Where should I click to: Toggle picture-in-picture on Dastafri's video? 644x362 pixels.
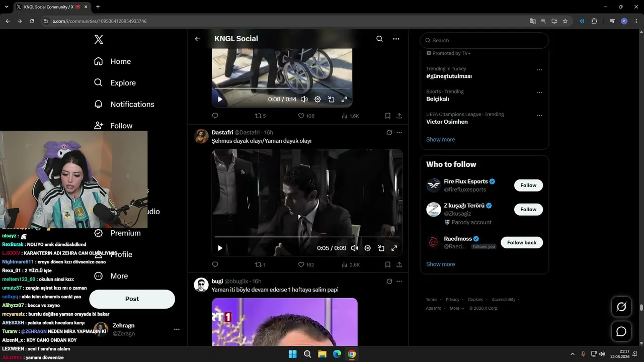click(381, 248)
